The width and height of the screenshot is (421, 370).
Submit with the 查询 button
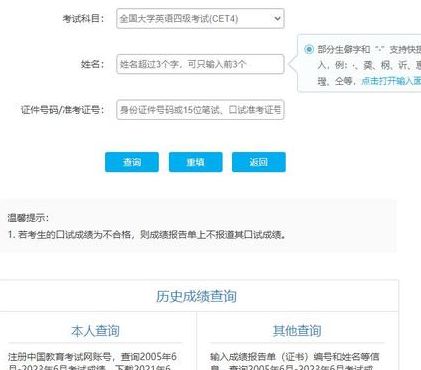point(132,162)
